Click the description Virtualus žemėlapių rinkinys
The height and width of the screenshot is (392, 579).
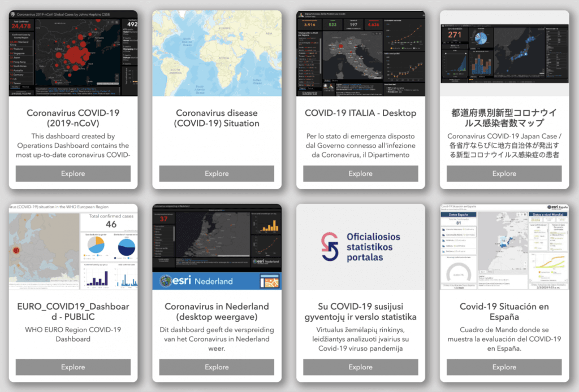(360, 339)
